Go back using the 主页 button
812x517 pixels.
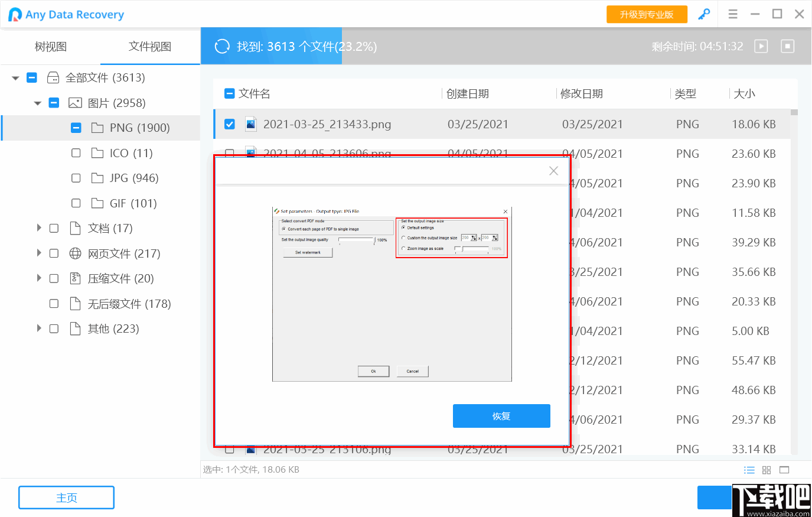tap(66, 498)
